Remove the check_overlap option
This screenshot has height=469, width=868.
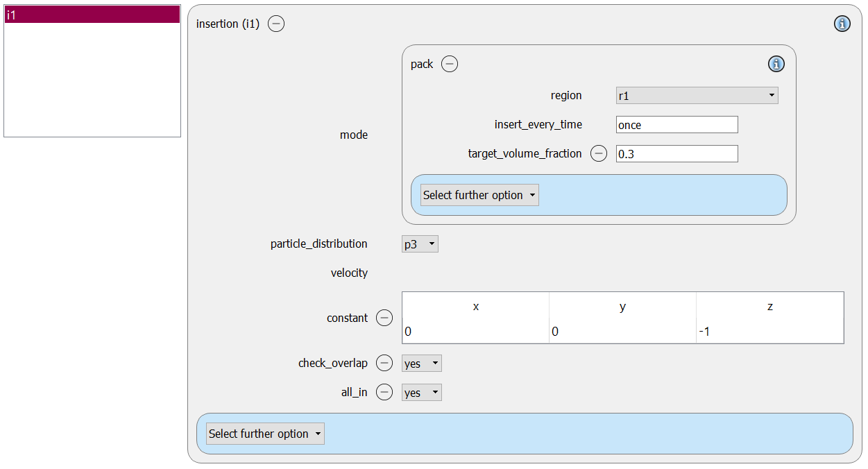[x=384, y=363]
